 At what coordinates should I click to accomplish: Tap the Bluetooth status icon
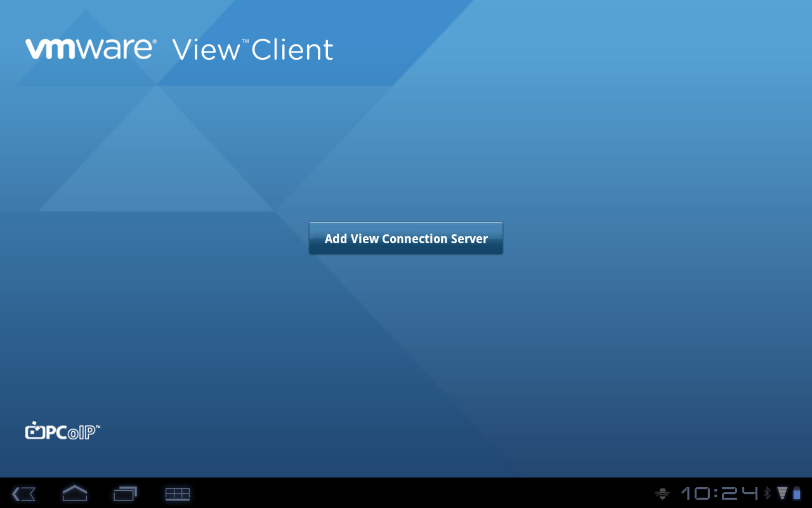click(x=767, y=493)
